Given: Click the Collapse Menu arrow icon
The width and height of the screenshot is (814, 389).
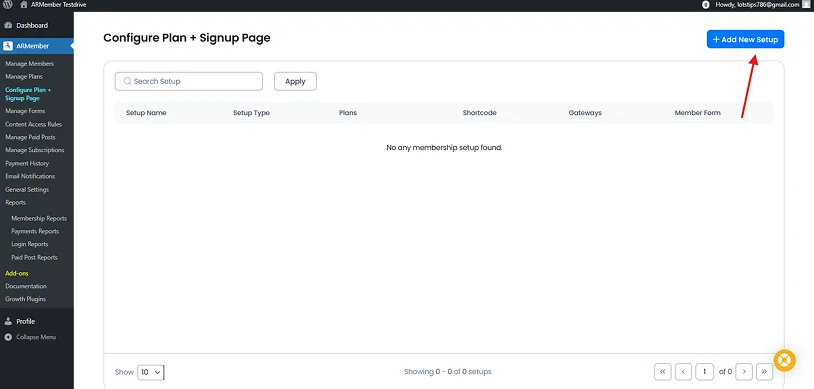Looking at the screenshot, I should click(8, 337).
